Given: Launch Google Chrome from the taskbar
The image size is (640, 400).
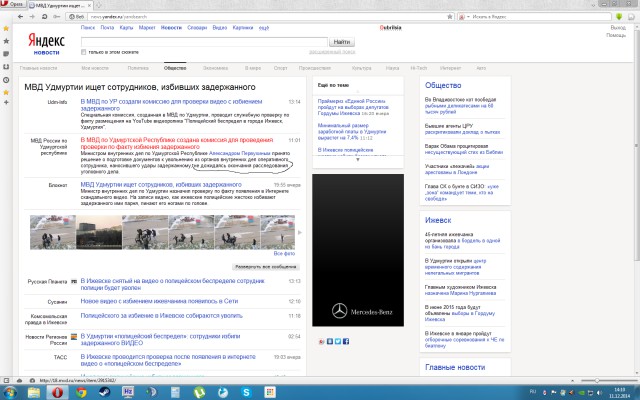Looking at the screenshot, I should click(x=81, y=393).
